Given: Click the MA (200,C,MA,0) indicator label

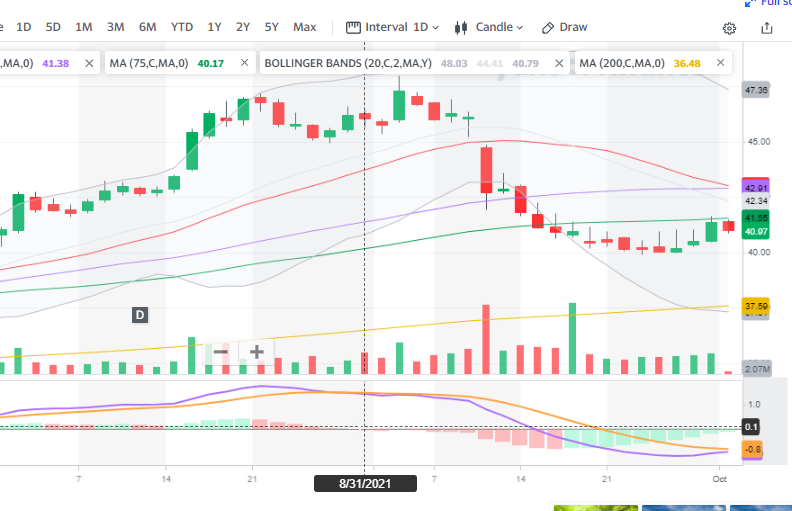Looking at the screenshot, I should pyautogui.click(x=620, y=64).
